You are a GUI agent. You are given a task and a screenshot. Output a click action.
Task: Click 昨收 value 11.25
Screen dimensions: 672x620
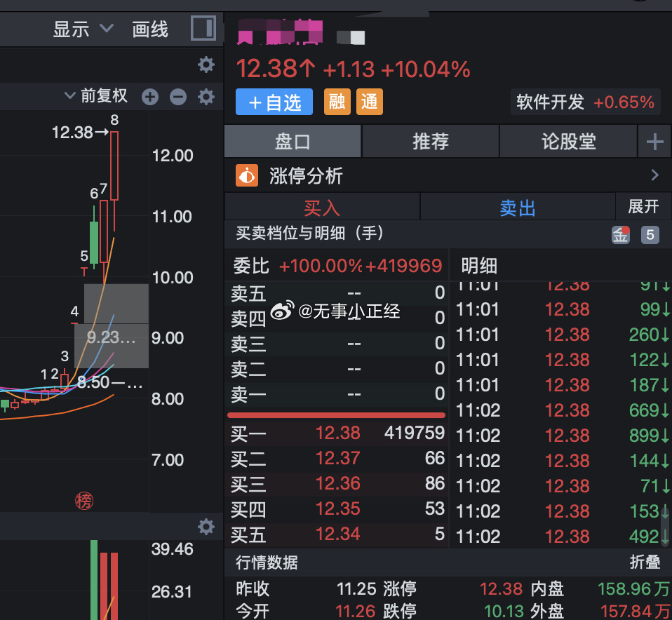click(x=356, y=588)
